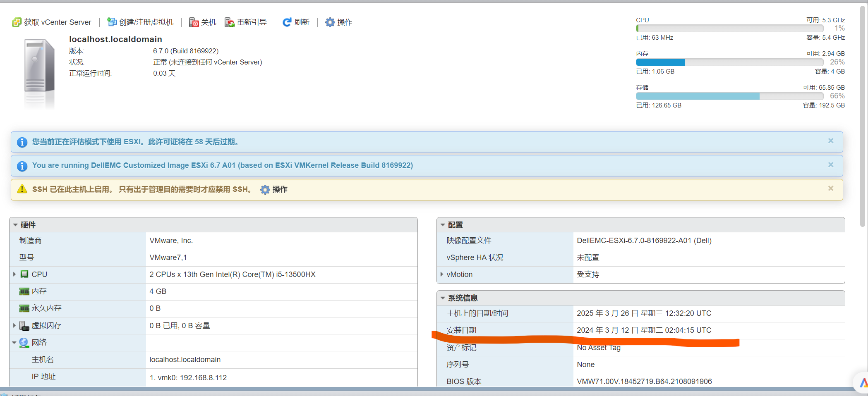Click image profile DellEMC-ESXi-6.7.0-8169922-A01

(644, 241)
